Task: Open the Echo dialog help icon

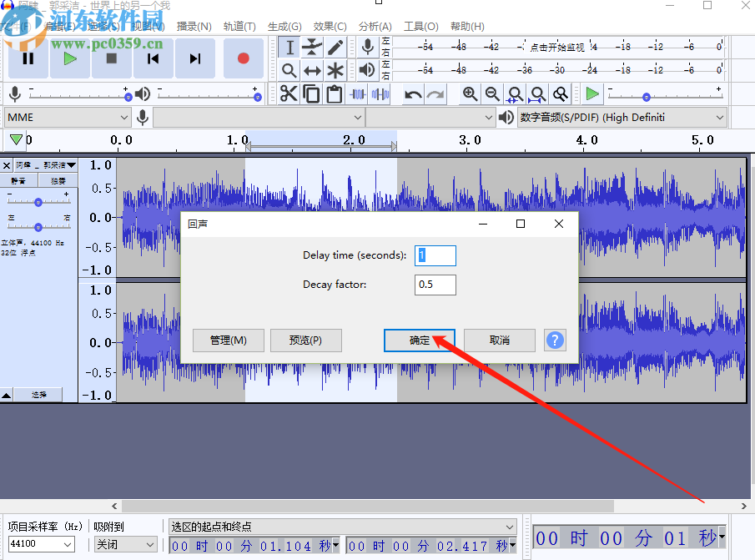Action: 555,340
